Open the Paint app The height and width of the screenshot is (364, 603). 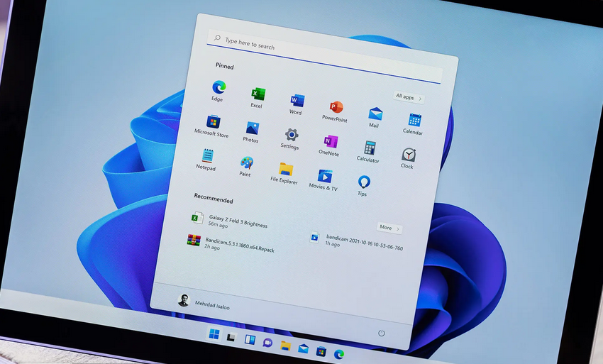click(x=245, y=166)
